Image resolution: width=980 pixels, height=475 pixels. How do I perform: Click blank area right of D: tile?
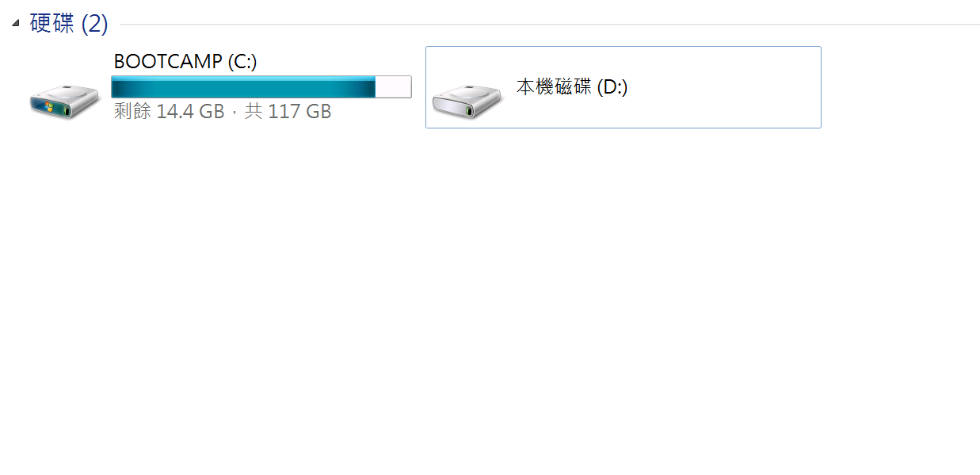coord(901,87)
